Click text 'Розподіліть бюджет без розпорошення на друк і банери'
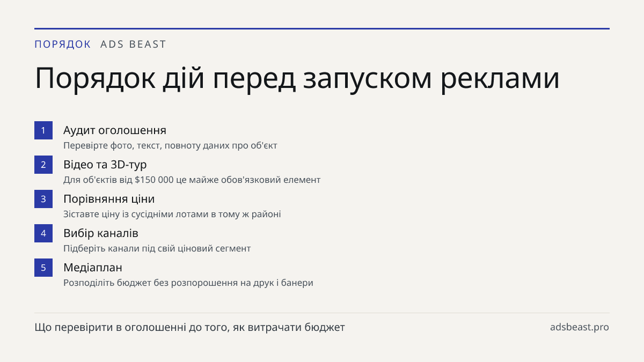 (x=188, y=283)
